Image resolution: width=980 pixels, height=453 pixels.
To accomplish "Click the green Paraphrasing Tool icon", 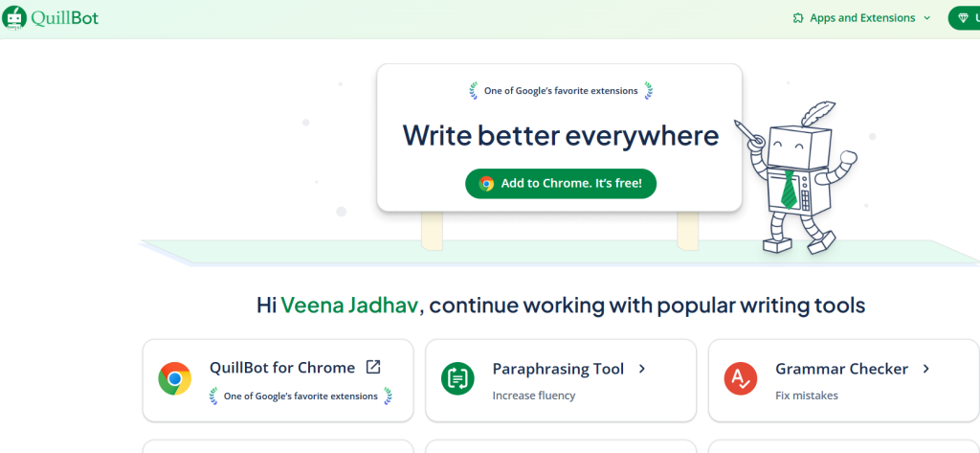I will point(457,378).
